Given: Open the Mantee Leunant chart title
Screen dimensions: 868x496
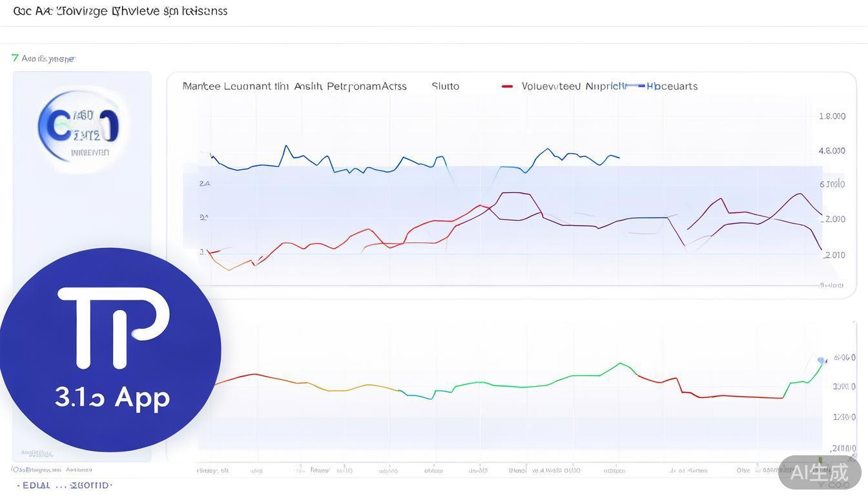Looking at the screenshot, I should pos(294,86).
